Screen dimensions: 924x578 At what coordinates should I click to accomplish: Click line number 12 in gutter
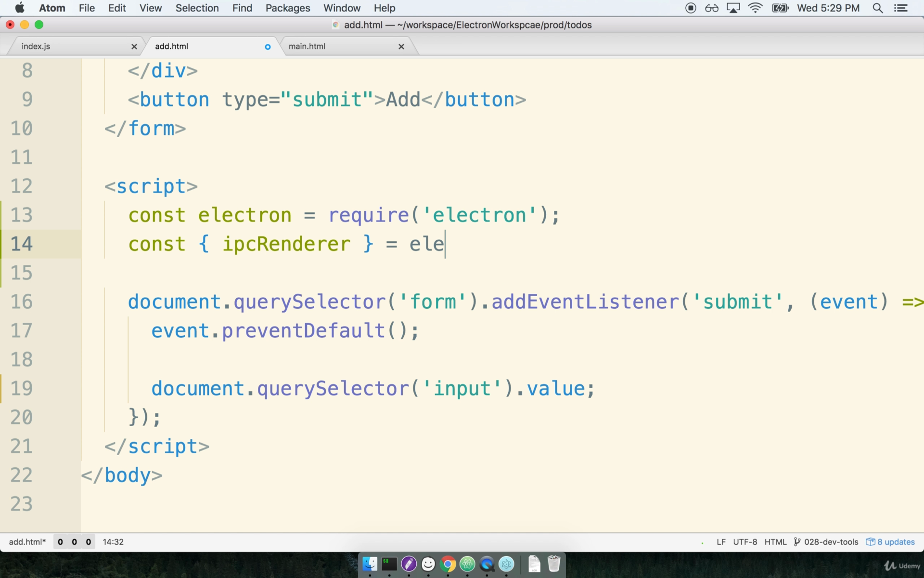22,186
